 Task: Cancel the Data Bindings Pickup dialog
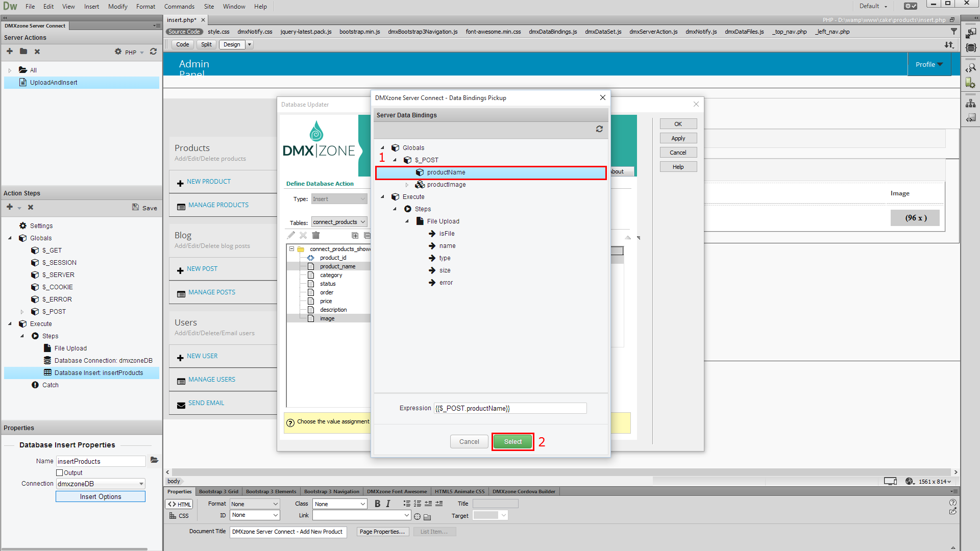pyautogui.click(x=469, y=442)
